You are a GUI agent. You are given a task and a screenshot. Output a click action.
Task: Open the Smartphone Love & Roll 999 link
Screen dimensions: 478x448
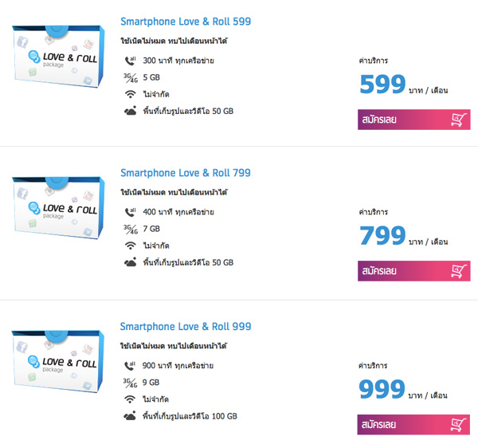[x=186, y=327]
